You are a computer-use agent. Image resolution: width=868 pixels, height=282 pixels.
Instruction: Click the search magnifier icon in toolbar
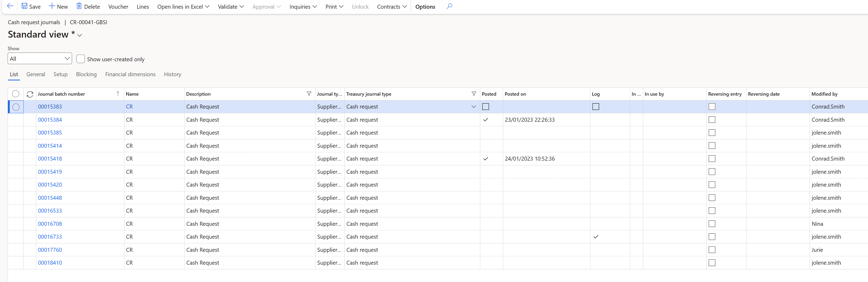[x=449, y=6]
